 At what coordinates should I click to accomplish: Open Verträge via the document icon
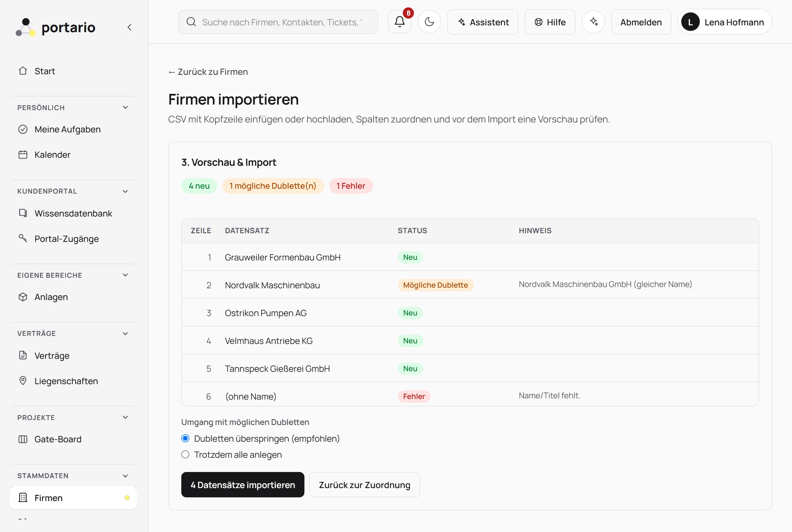click(23, 355)
